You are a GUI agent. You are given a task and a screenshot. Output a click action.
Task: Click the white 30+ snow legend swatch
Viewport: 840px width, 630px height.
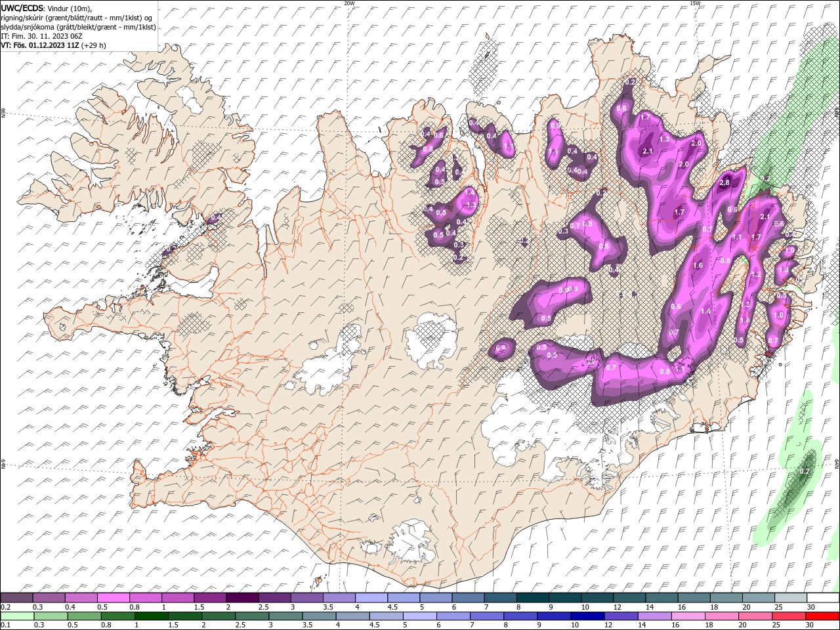pyautogui.click(x=822, y=598)
